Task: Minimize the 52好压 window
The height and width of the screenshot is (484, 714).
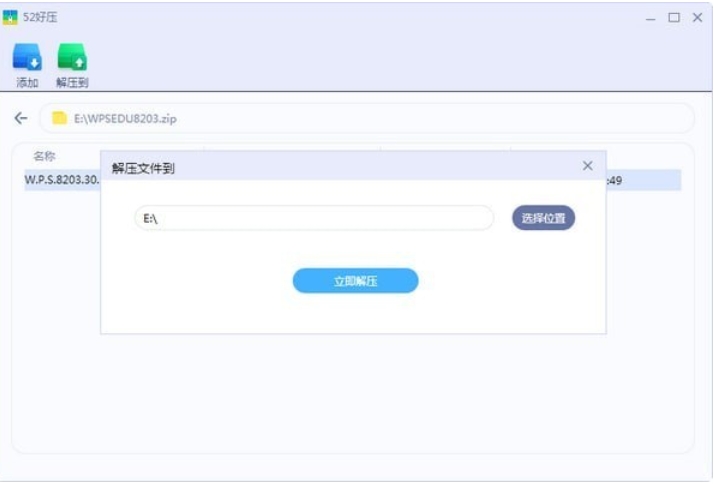Action: (650, 18)
